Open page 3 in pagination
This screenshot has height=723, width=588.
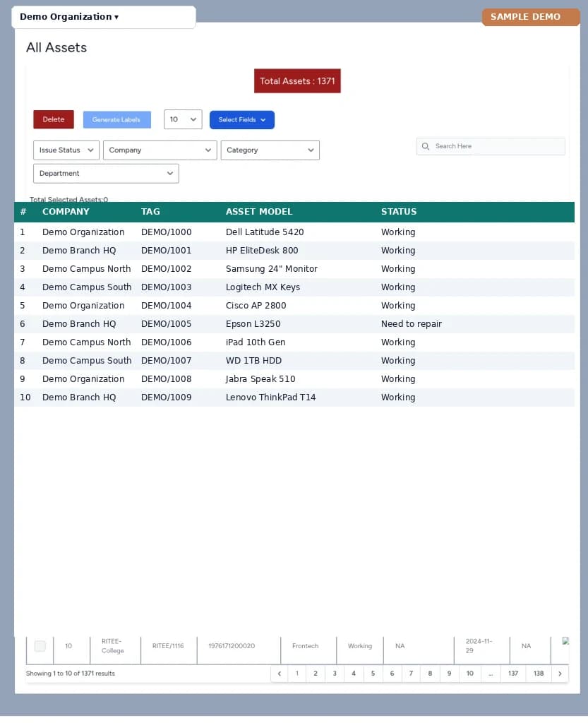335,674
